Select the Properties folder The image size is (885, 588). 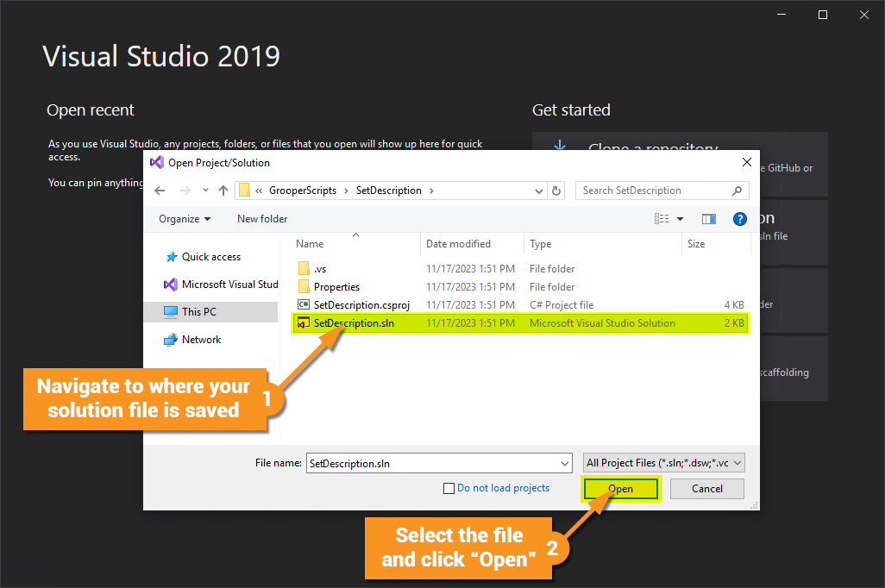point(520,287)
